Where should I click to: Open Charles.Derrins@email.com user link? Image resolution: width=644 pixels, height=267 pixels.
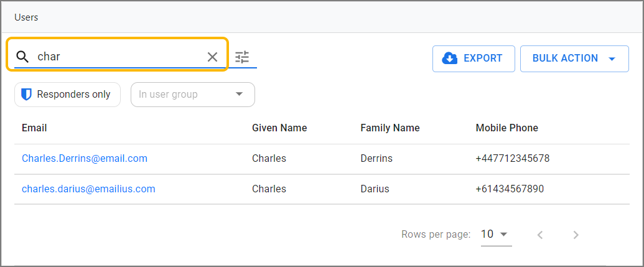tap(85, 158)
